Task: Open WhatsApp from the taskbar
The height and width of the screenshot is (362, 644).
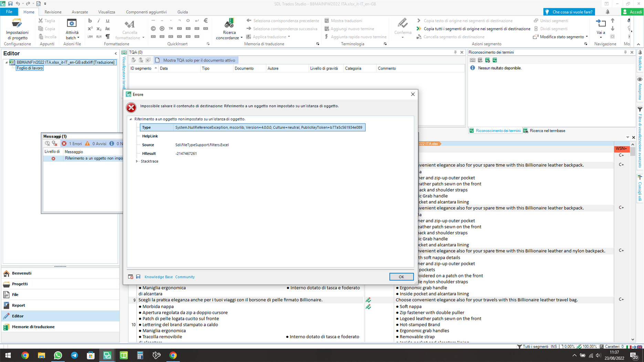Action: [58, 355]
